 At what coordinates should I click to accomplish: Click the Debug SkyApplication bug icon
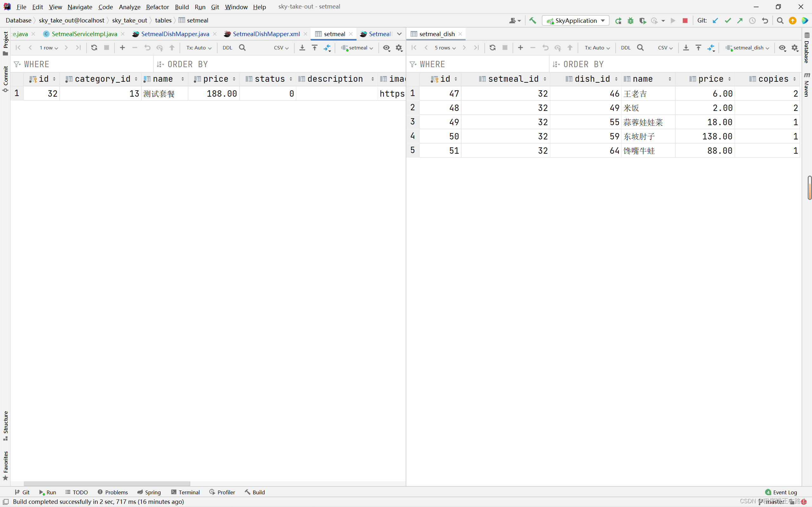coord(631,21)
